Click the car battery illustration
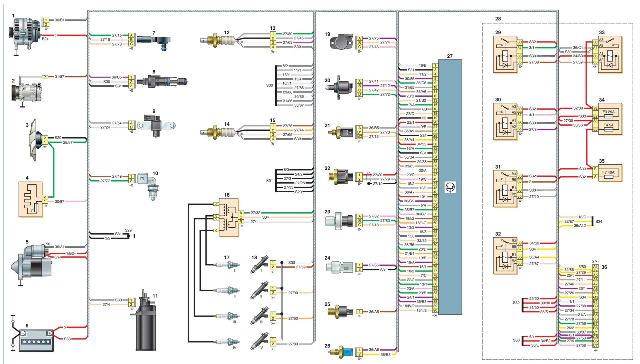 pyautogui.click(x=36, y=341)
